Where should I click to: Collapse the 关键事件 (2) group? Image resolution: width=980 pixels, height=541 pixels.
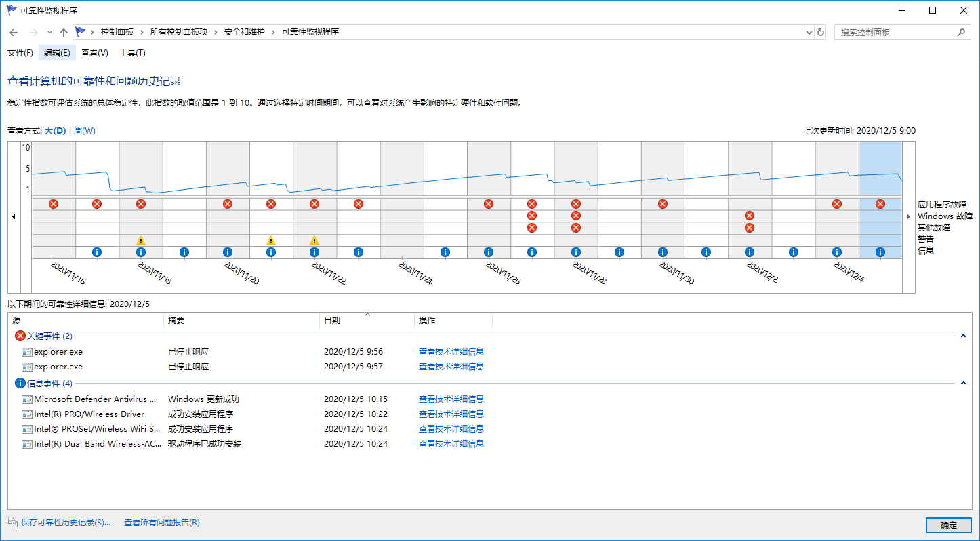point(963,336)
